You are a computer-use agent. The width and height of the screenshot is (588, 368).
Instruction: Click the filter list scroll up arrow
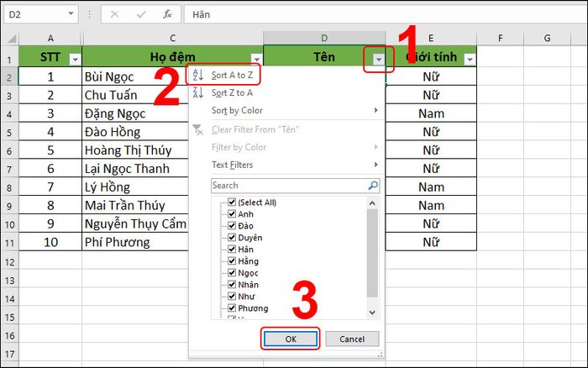click(372, 203)
